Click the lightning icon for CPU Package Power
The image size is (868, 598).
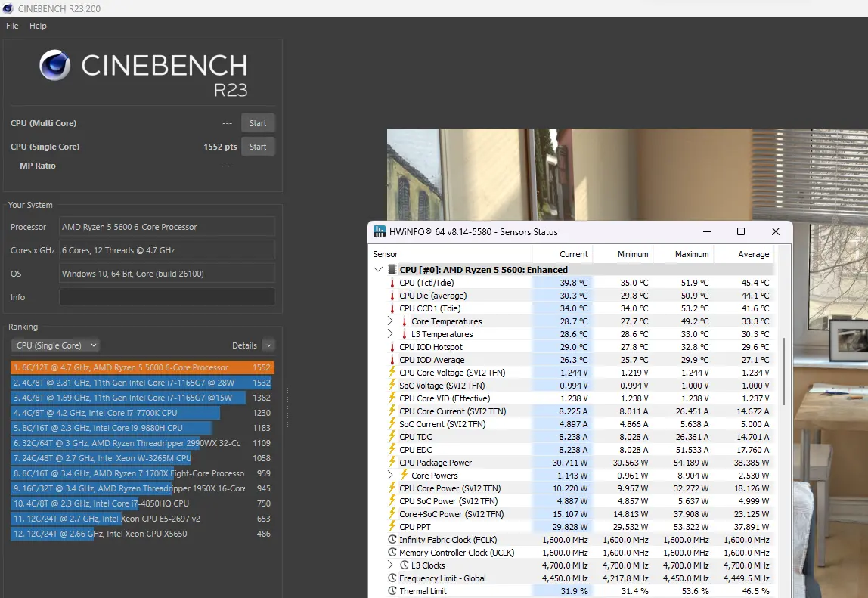(392, 462)
